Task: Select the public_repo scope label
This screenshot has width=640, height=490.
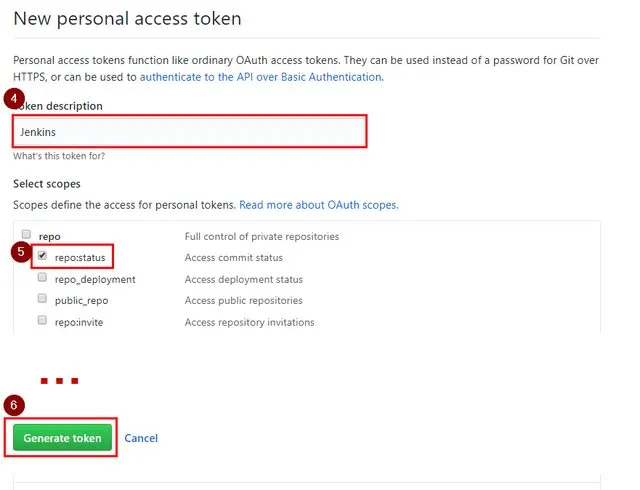Action: pyautogui.click(x=81, y=300)
